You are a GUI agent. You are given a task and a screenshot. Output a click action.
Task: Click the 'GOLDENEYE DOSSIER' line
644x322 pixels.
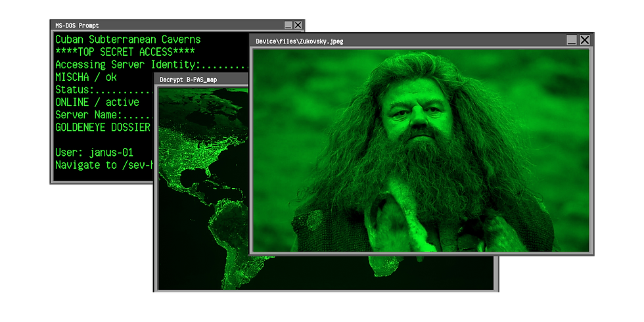[103, 127]
